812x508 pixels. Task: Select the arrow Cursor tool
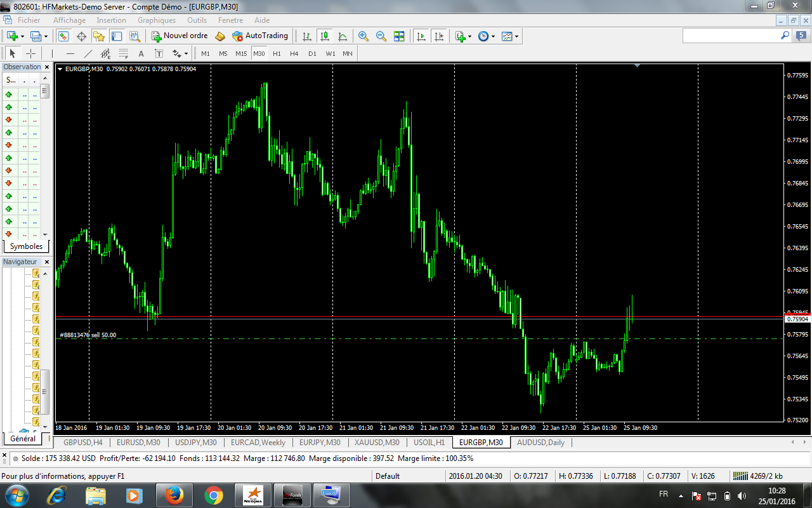click(x=13, y=53)
